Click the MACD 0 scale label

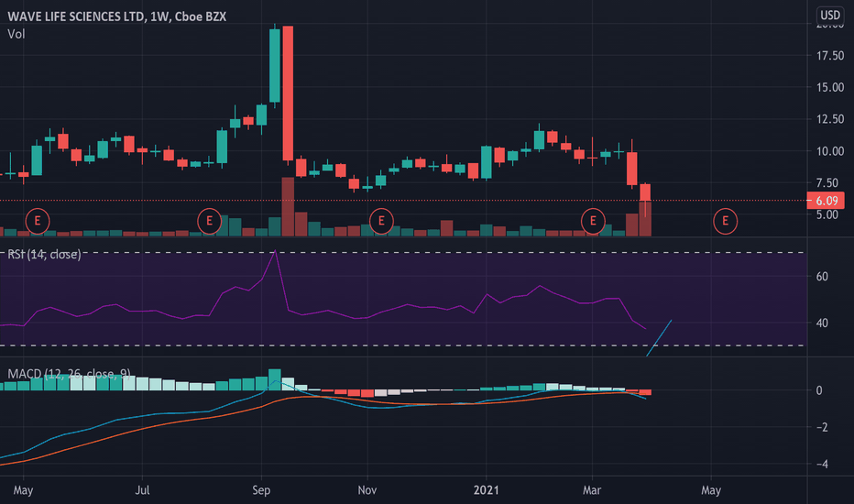tap(818, 390)
